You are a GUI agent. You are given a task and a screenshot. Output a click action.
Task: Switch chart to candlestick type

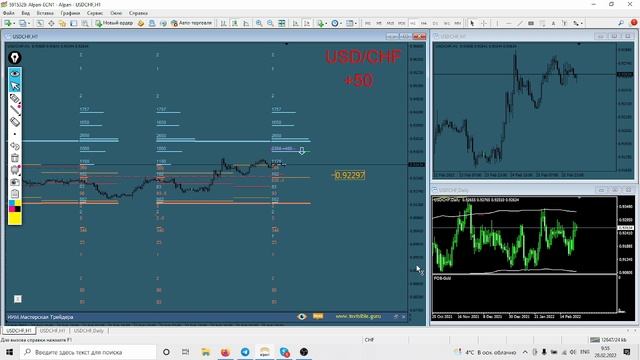tap(235, 23)
